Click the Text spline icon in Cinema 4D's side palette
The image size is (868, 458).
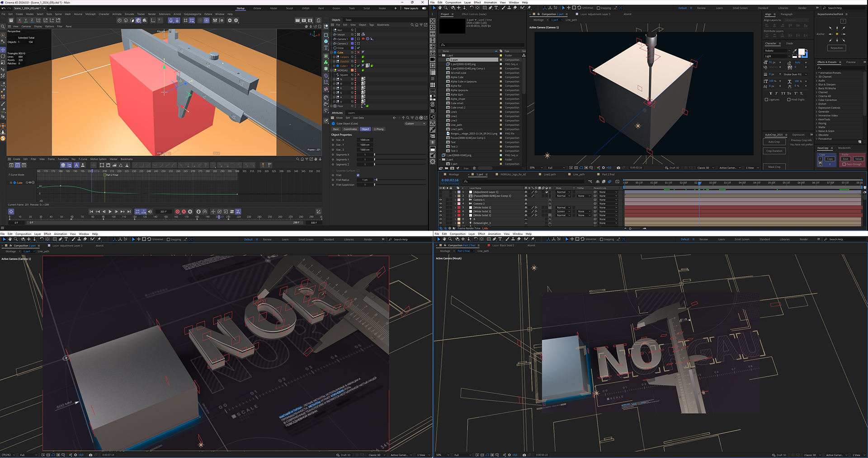[326, 47]
